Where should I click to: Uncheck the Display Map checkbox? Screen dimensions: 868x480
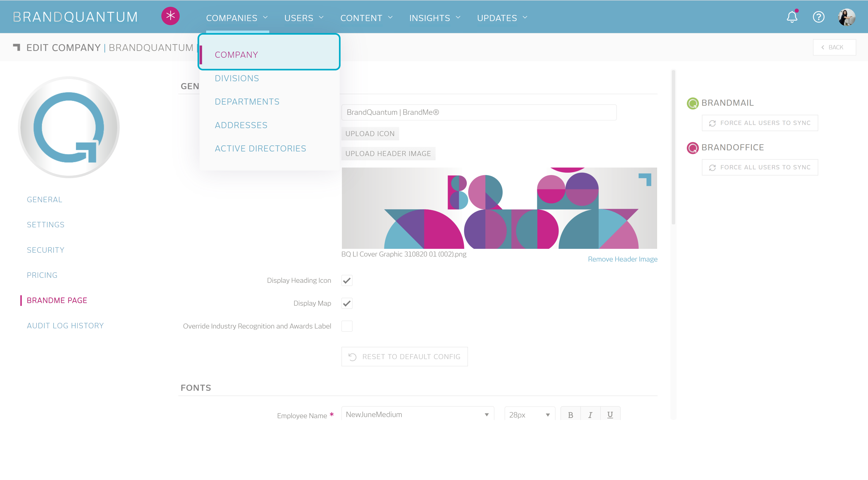tap(347, 303)
